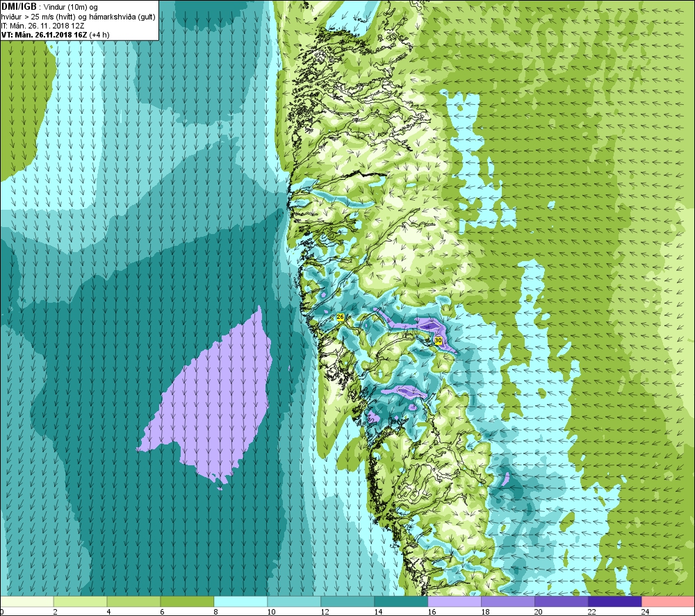Pick the pink above-24 legend swatch
695x616 pixels.
(x=668, y=601)
